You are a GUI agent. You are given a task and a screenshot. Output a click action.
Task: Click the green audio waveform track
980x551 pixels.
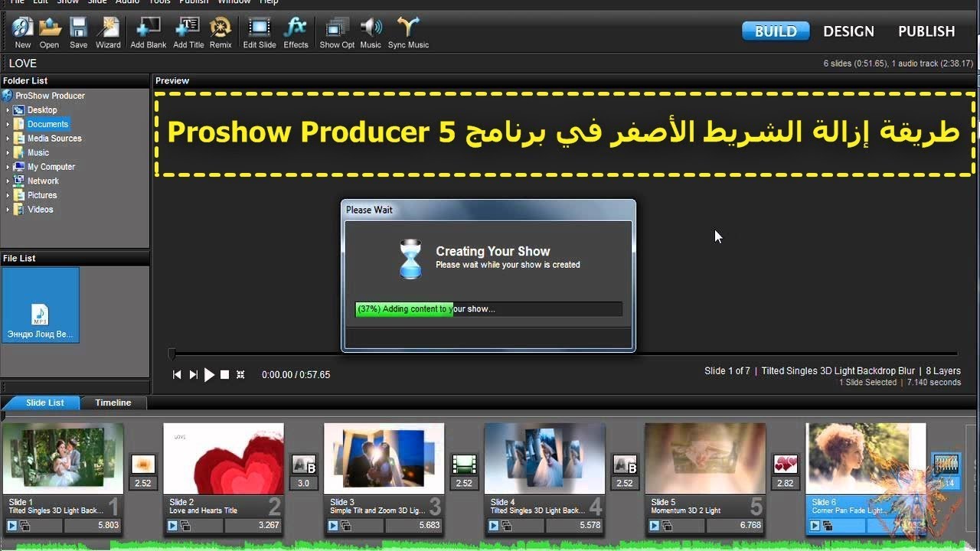[490, 545]
